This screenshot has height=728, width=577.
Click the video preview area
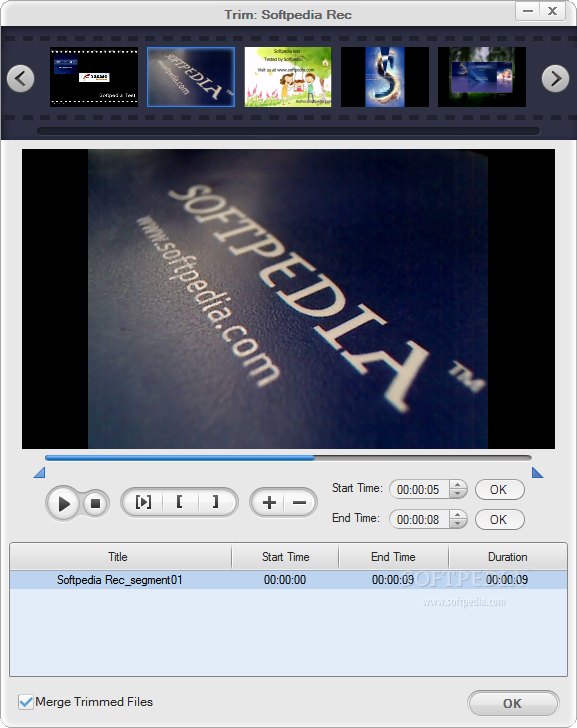click(x=288, y=299)
